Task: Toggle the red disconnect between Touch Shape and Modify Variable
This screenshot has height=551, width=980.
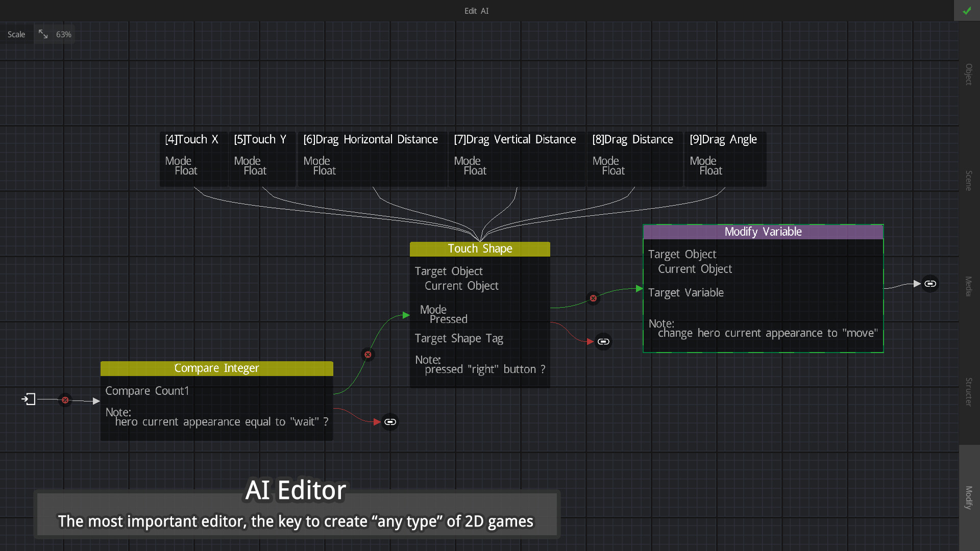Action: point(593,298)
